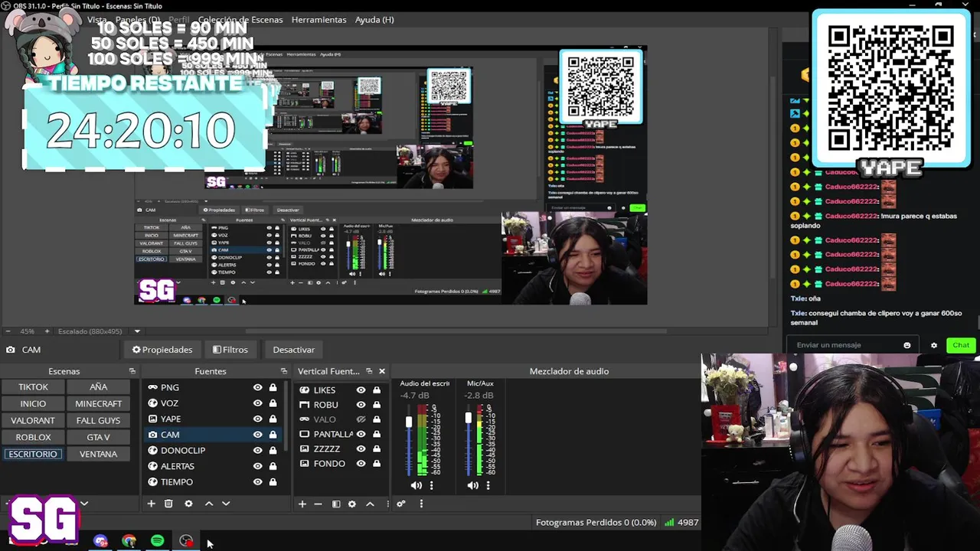Open Vertical Fuentes toolbar overflow dots
This screenshot has height=551, width=980.
click(x=387, y=504)
